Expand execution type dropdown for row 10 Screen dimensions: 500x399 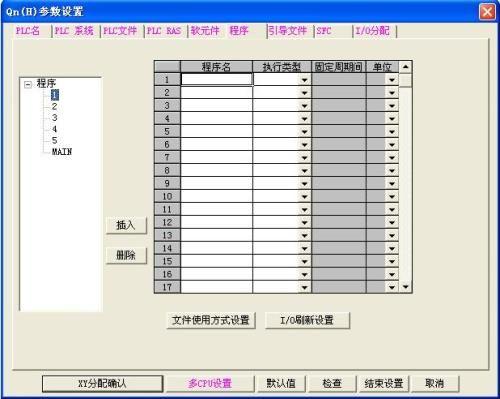(304, 197)
